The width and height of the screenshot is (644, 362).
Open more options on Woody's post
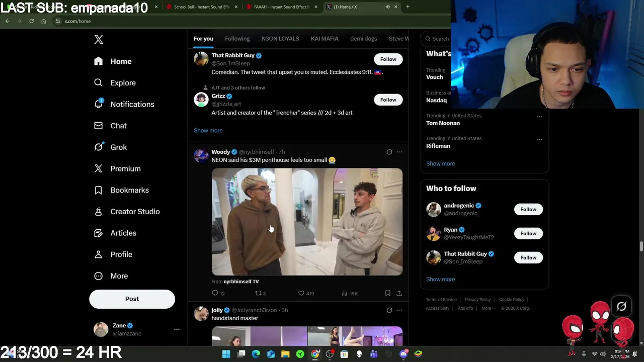(399, 152)
